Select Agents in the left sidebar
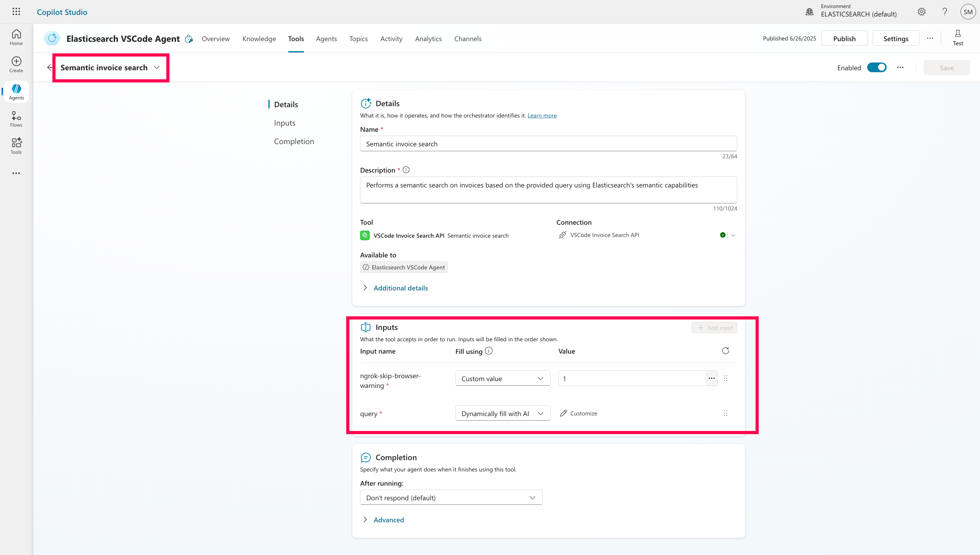Viewport: 980px width, 555px height. tap(16, 92)
